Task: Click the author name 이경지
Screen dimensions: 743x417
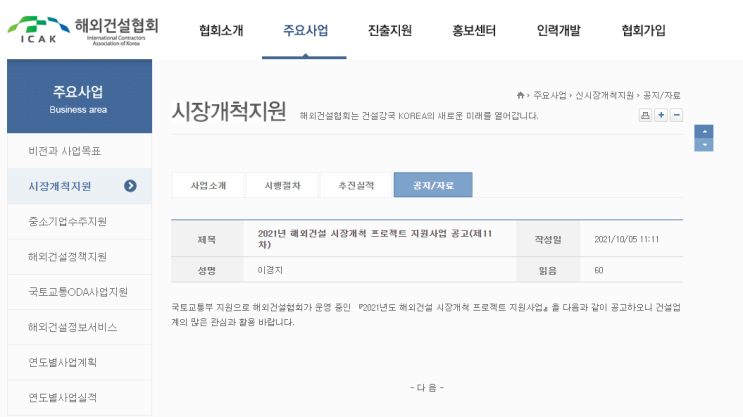Action: click(x=270, y=270)
